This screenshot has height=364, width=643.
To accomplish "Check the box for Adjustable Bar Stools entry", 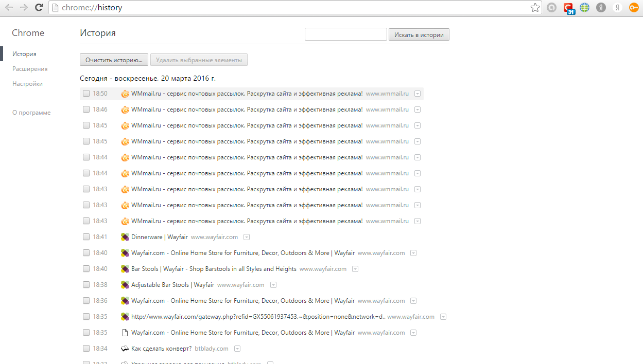I will click(86, 285).
